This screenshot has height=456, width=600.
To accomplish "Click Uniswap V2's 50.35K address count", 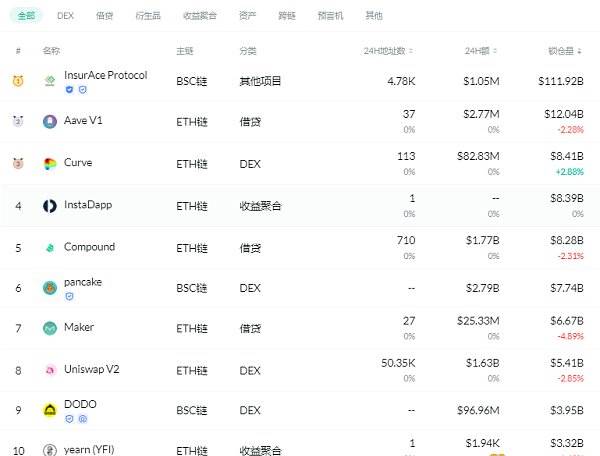I will [x=398, y=363].
